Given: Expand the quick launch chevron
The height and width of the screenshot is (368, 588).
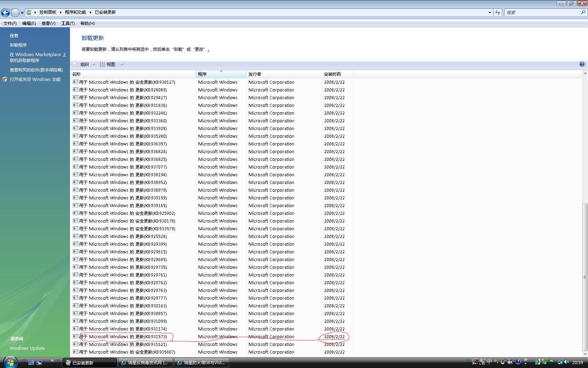Looking at the screenshot, I should (x=52, y=361).
